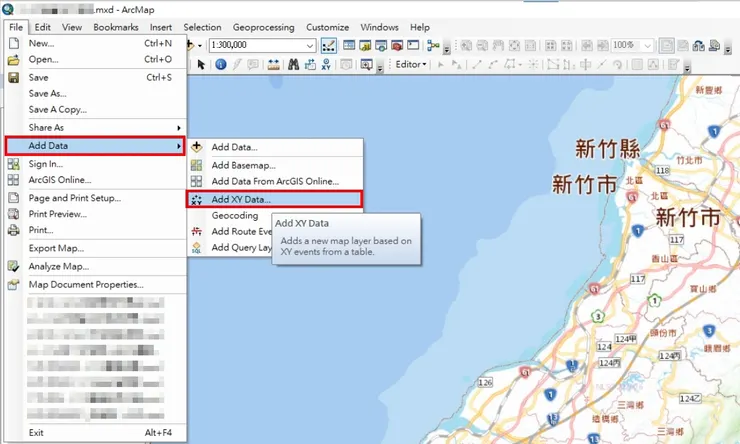Expand the Editor dropdown menu
Image resolution: width=740 pixels, height=444 pixels.
click(x=409, y=65)
